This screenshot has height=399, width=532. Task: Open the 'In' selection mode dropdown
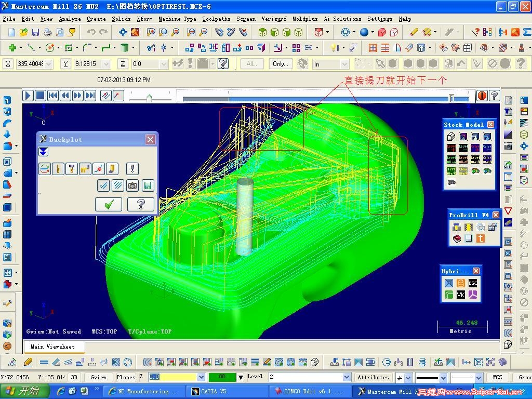click(x=344, y=64)
